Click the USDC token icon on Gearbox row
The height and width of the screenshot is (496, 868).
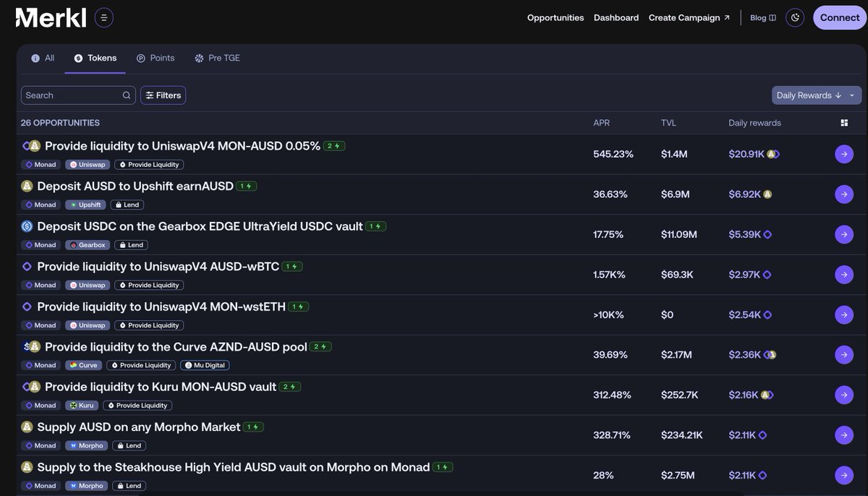tap(27, 226)
